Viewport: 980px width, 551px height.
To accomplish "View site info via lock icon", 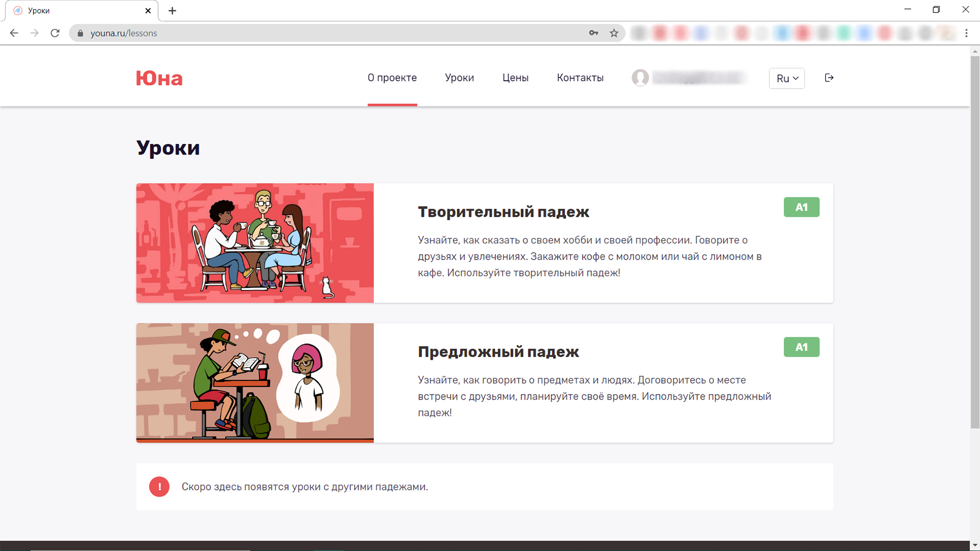I will pyautogui.click(x=80, y=33).
